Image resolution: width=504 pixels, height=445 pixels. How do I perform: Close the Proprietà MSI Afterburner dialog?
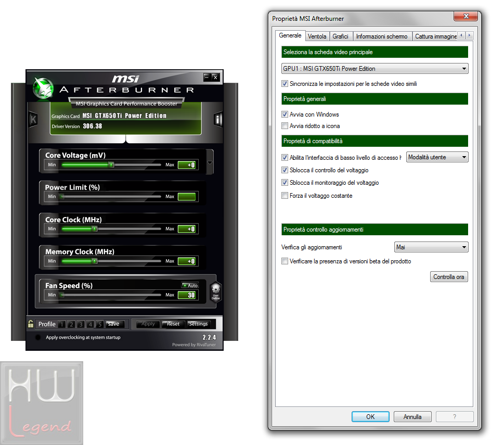[x=466, y=16]
